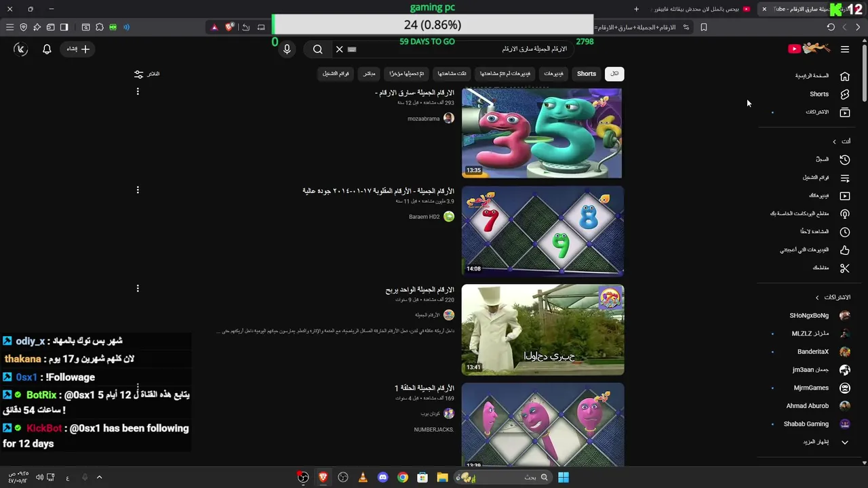The height and width of the screenshot is (488, 868).
Task: Click the search magnifier button
Action: tap(317, 49)
